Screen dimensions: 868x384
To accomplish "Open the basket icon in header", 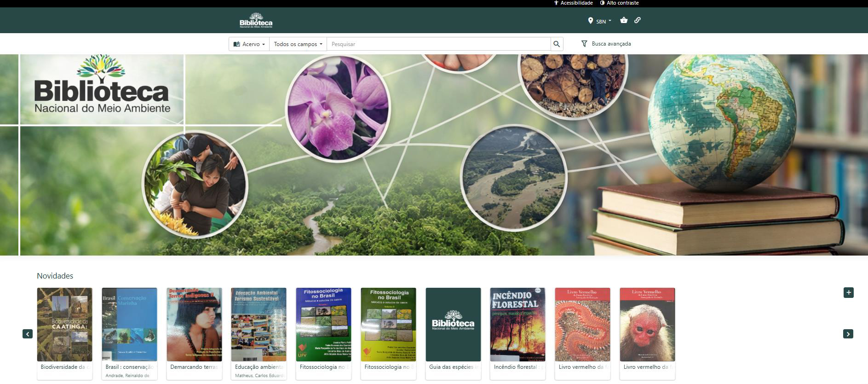I will (624, 20).
